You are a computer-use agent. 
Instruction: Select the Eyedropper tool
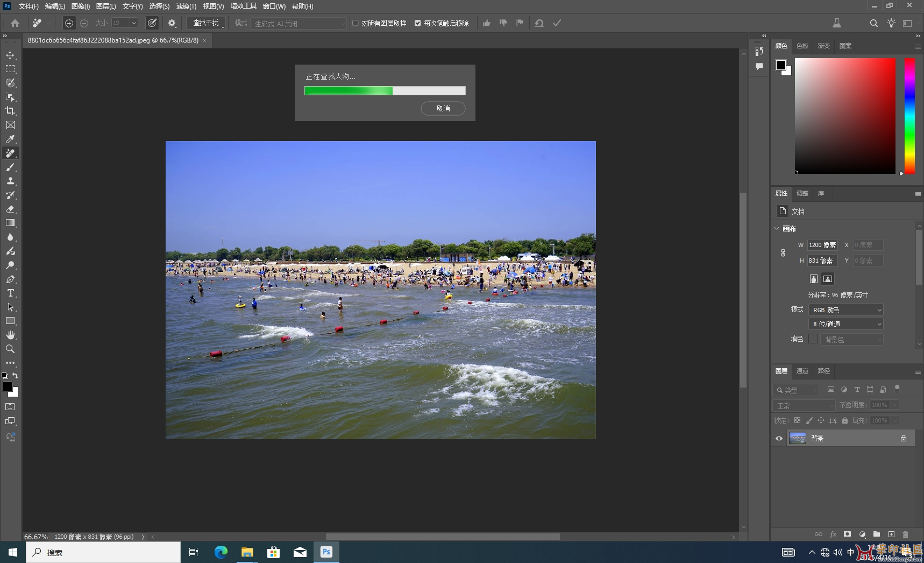tap(10, 139)
